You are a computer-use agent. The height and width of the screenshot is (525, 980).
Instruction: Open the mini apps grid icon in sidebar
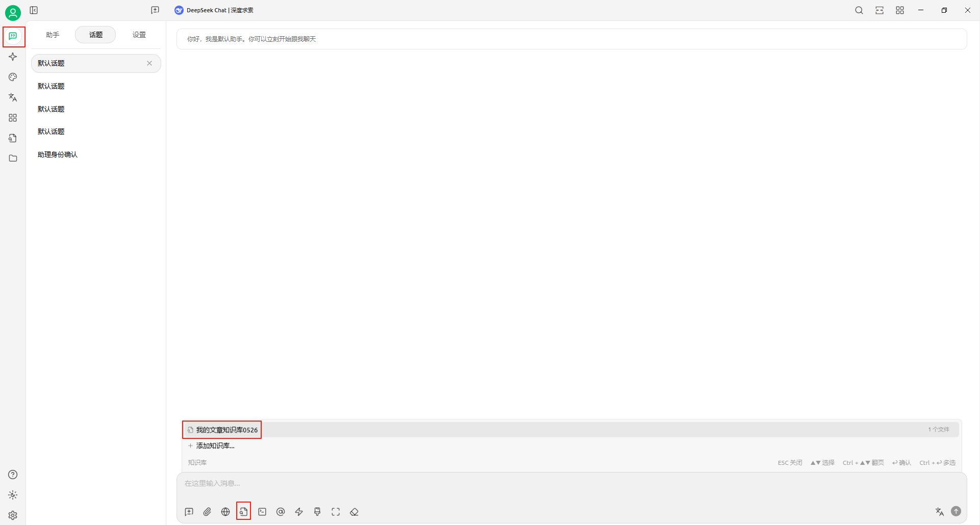click(x=13, y=118)
